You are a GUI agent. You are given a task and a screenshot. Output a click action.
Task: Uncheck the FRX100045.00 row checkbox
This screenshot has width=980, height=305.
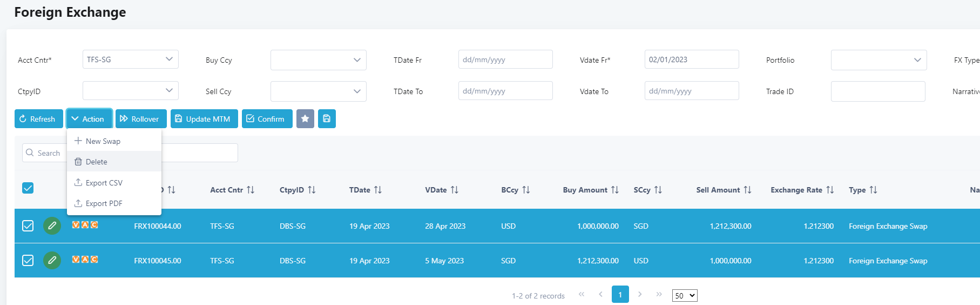click(x=28, y=260)
